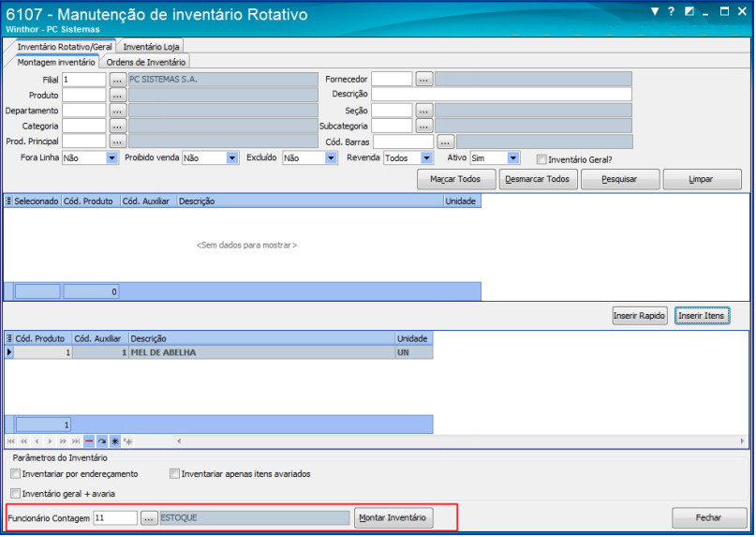The height and width of the screenshot is (537, 756).
Task: Open Fornecedor lookup ellipsis button
Action: point(423,79)
